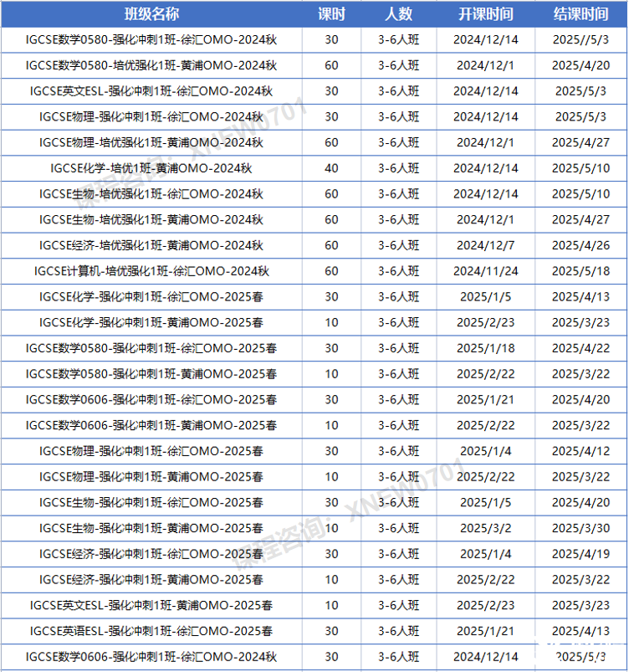Image resolution: width=629 pixels, height=672 pixels.
Task: Click the start date 2025/1/18 cell
Action: 486,348
